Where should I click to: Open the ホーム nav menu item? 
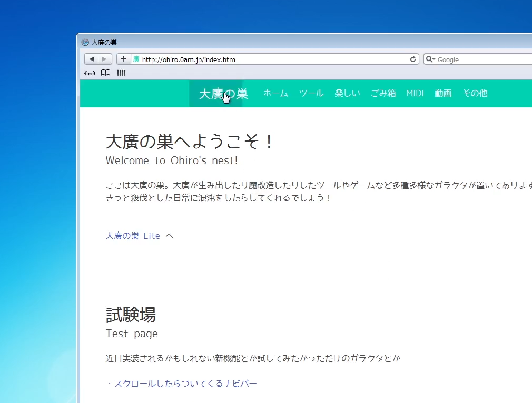[x=275, y=94]
